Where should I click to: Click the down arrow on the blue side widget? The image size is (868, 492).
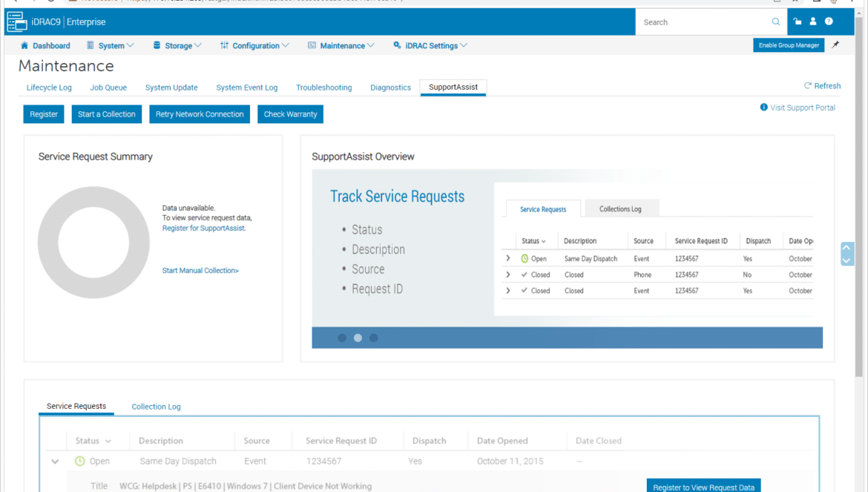(x=847, y=260)
